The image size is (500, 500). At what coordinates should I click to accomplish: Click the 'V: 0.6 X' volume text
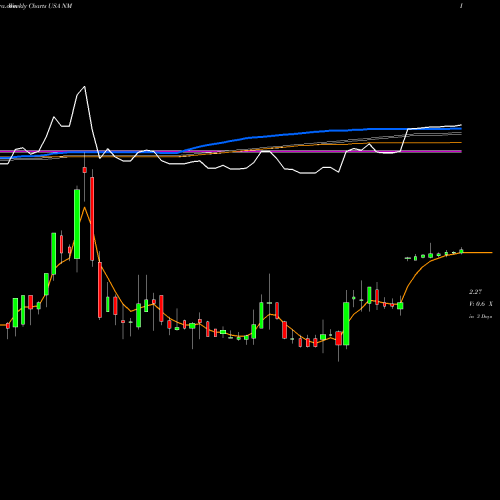(481, 304)
